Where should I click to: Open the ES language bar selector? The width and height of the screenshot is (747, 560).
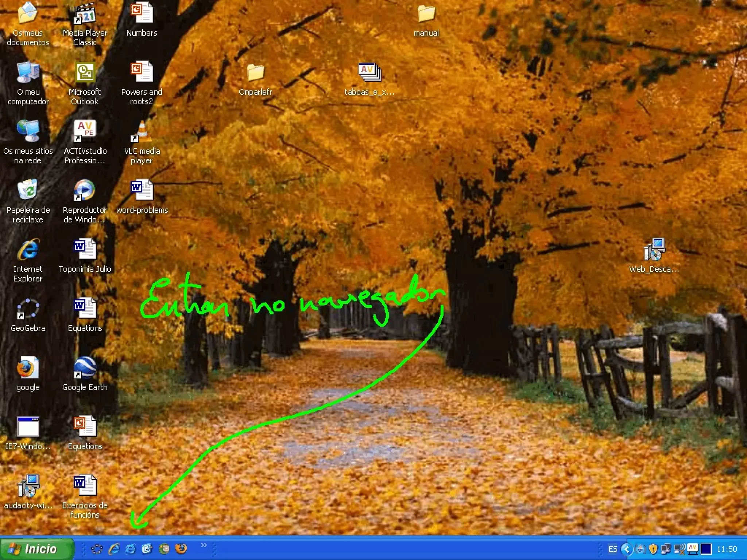613,549
